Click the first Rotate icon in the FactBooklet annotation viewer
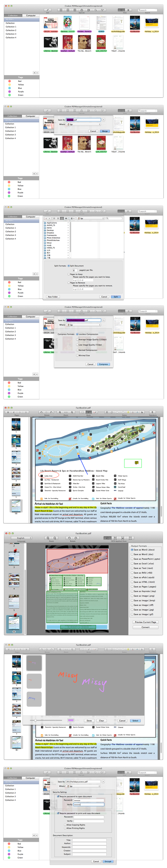 [x=41, y=412]
